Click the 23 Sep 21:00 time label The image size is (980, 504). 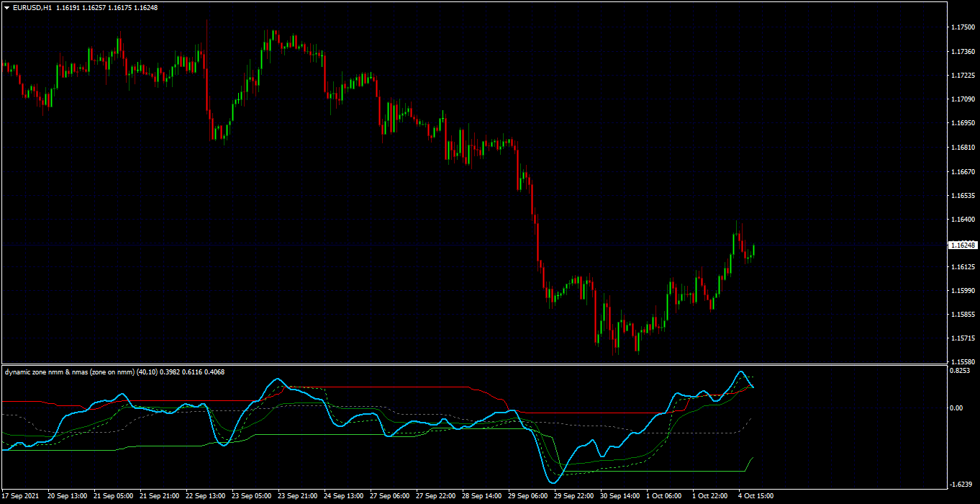(x=298, y=496)
